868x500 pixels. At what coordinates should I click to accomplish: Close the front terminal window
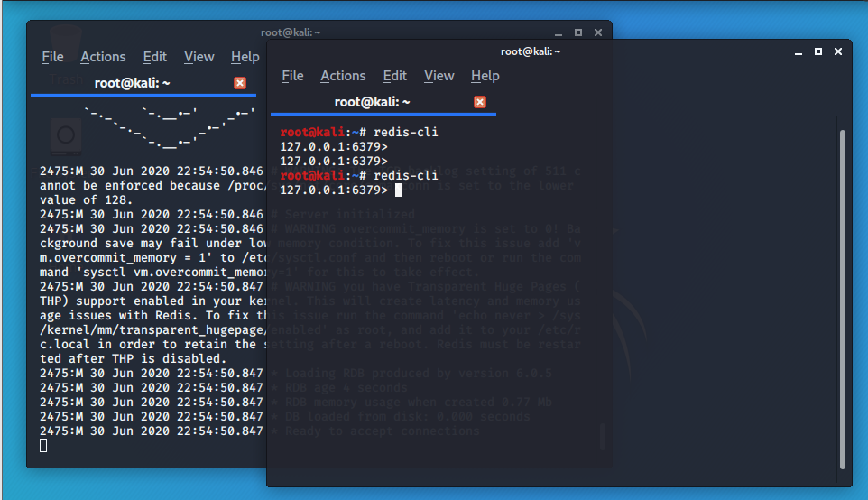pyautogui.click(x=838, y=51)
